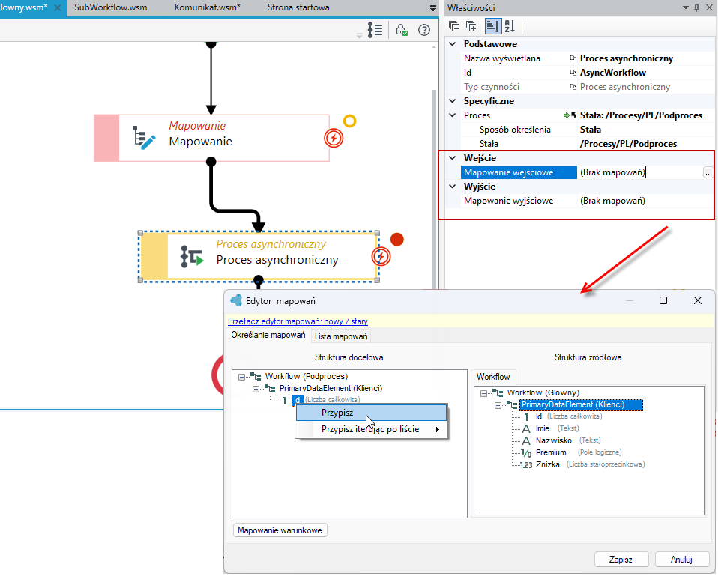Collapse Workflow (Podproces) tree node
This screenshot has width=718, height=588.
241,377
